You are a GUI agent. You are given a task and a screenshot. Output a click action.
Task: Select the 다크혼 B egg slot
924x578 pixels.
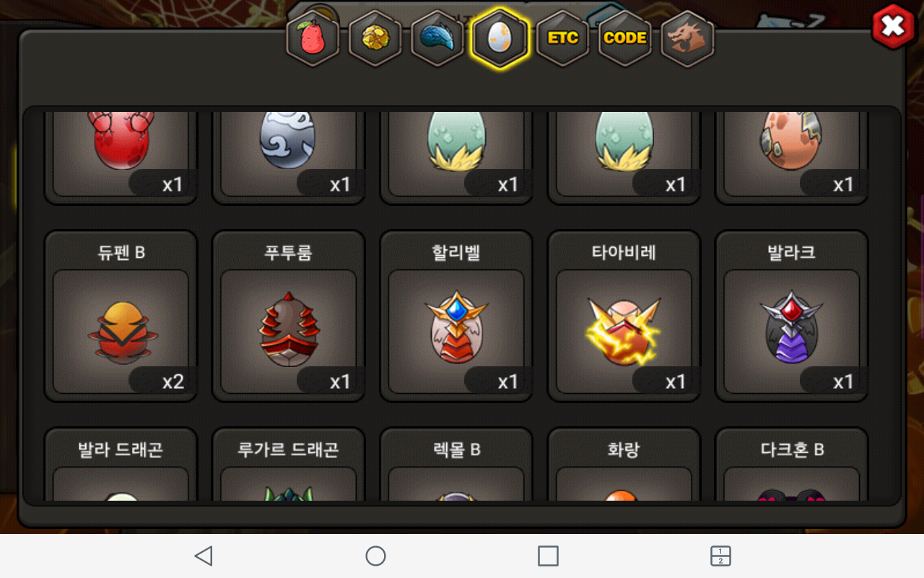pyautogui.click(x=791, y=464)
